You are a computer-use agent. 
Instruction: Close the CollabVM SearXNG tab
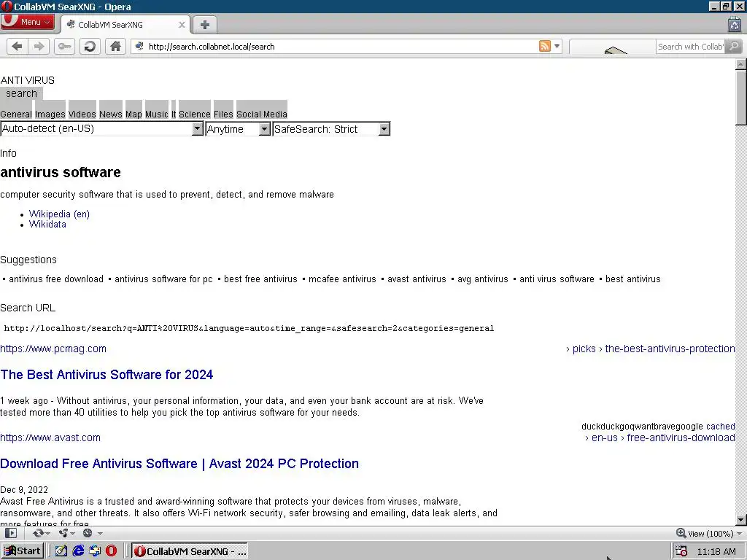coord(182,25)
